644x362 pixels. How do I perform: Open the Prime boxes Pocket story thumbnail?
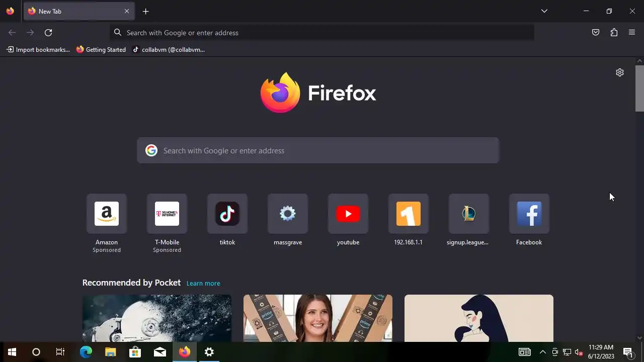[x=318, y=318]
